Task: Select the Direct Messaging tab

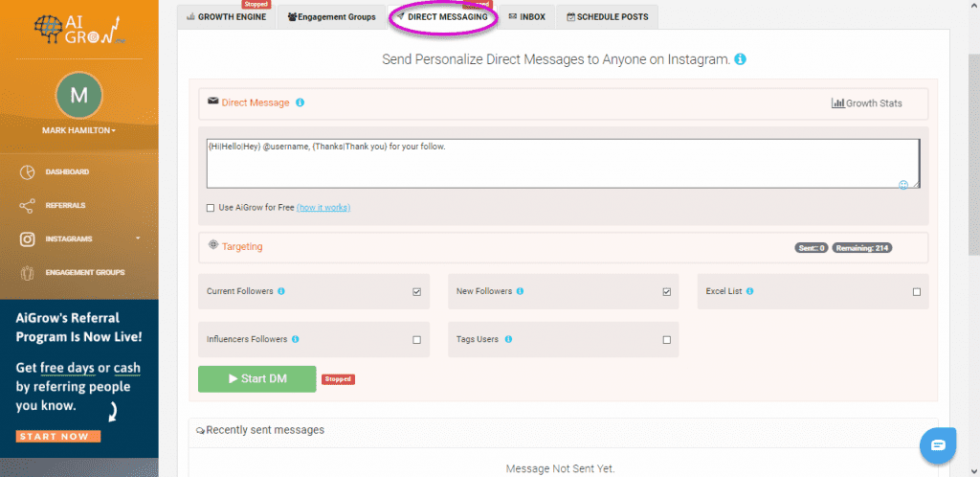Action: 442,17
